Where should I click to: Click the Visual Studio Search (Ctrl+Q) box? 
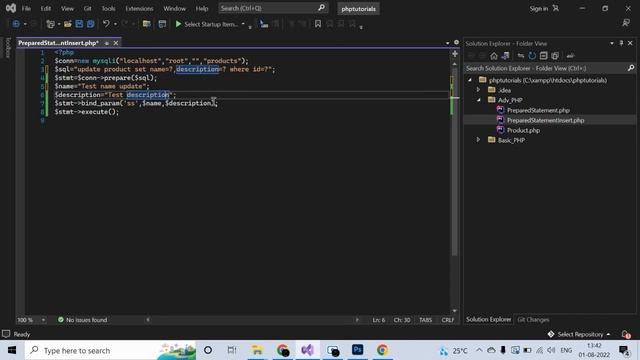[273, 8]
